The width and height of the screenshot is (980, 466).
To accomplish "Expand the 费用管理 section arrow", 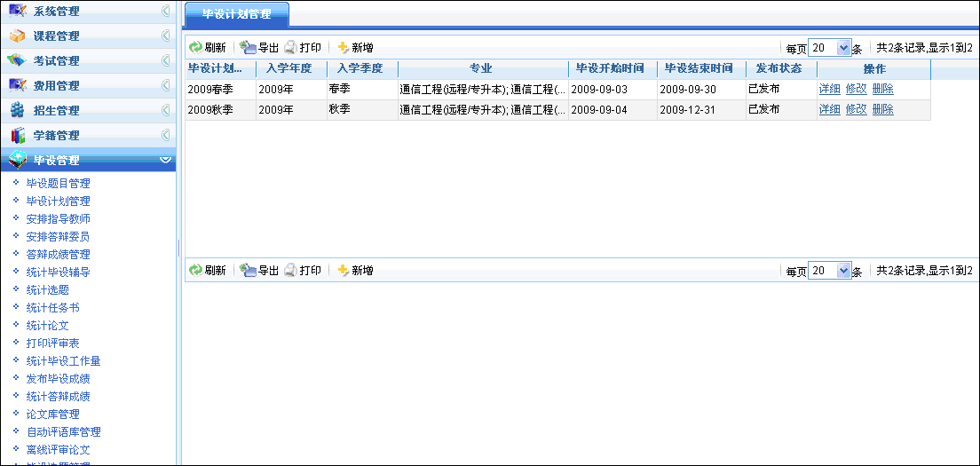I will coord(165,86).
